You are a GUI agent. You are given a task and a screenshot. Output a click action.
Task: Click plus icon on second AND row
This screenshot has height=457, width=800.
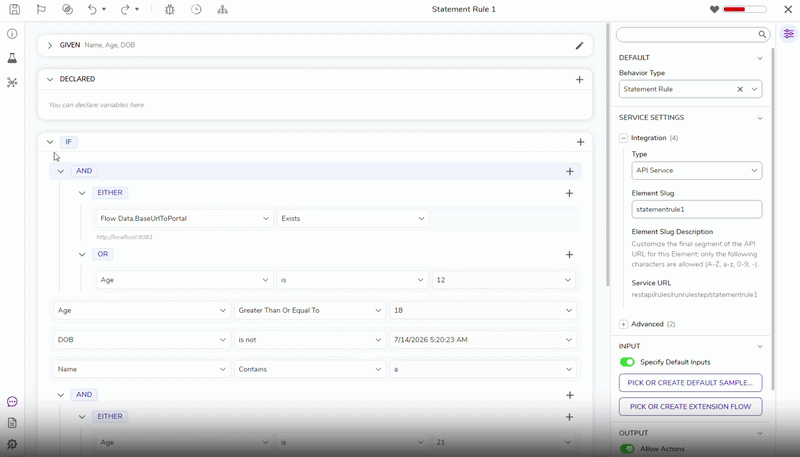(x=570, y=395)
